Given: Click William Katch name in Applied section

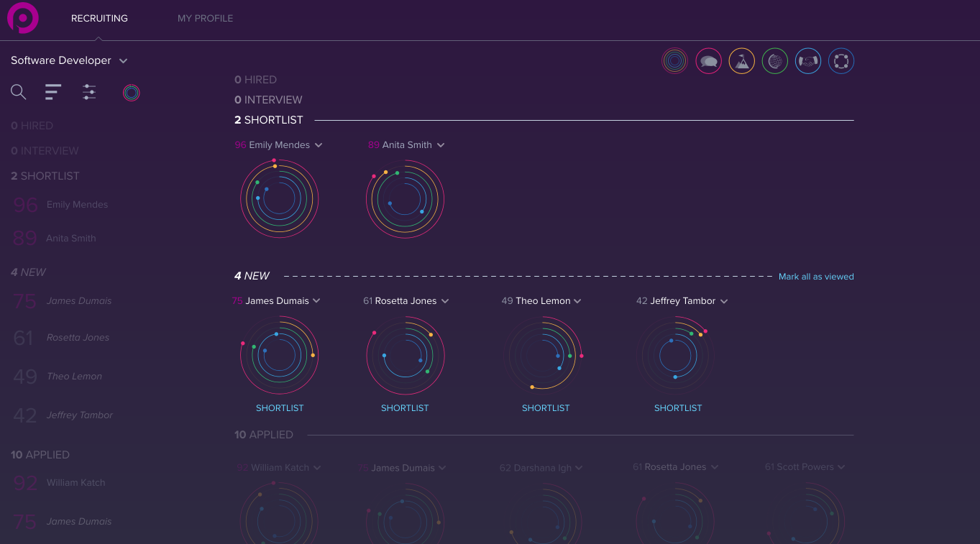Looking at the screenshot, I should 280,468.
